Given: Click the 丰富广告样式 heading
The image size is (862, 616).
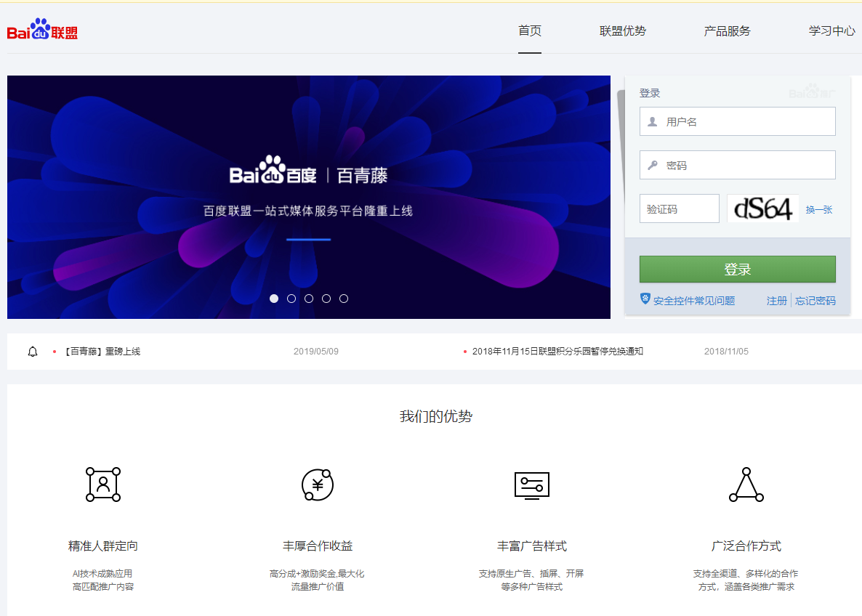Looking at the screenshot, I should pos(532,546).
